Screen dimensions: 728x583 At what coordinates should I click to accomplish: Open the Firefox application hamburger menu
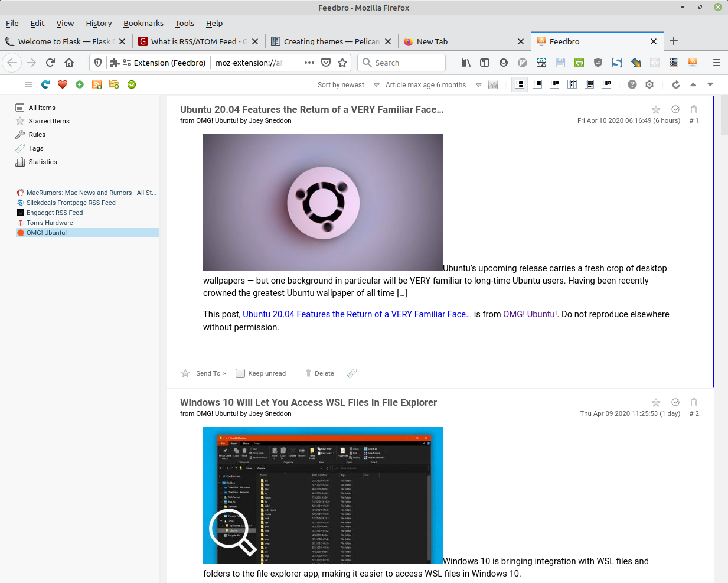coord(717,63)
